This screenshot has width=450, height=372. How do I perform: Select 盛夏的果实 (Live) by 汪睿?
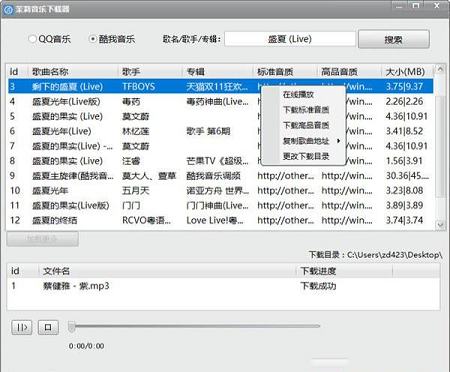[221, 161]
